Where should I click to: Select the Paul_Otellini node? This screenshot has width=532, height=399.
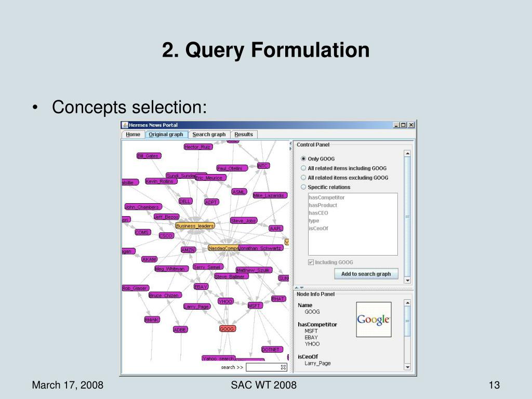[232, 168]
